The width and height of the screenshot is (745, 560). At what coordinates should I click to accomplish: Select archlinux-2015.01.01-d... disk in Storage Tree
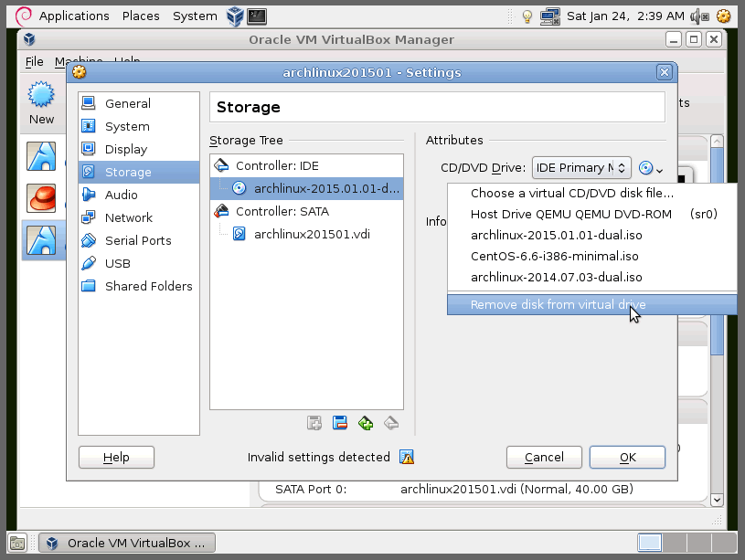(306, 188)
